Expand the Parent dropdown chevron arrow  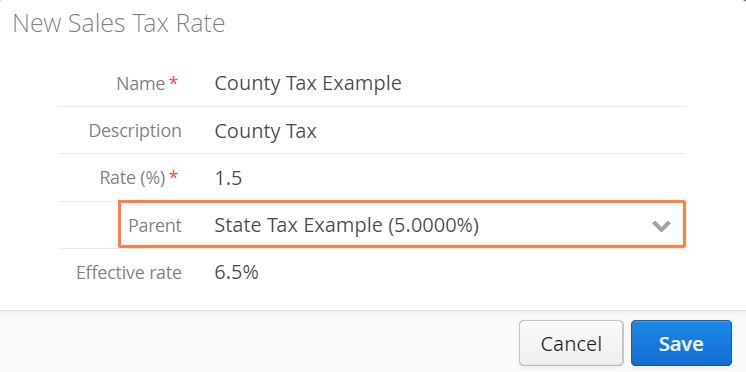pyautogui.click(x=661, y=226)
